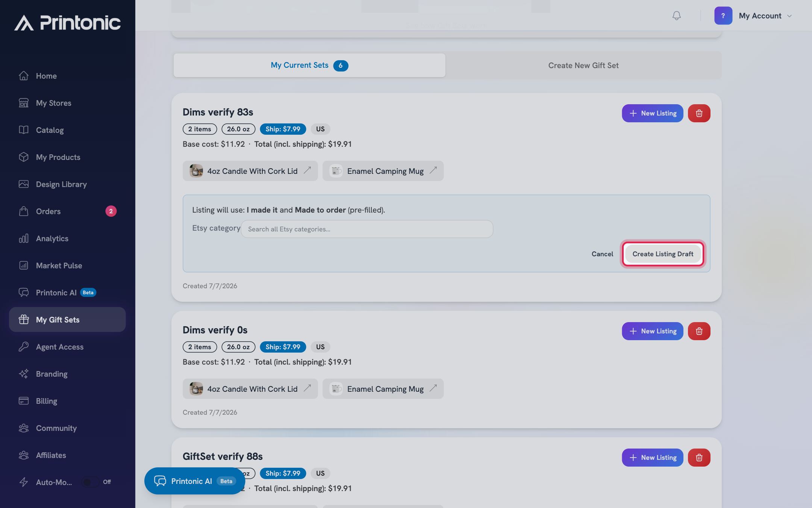Toggle the Auto-Mo switch on
This screenshot has height=508, width=812.
pyautogui.click(x=90, y=482)
